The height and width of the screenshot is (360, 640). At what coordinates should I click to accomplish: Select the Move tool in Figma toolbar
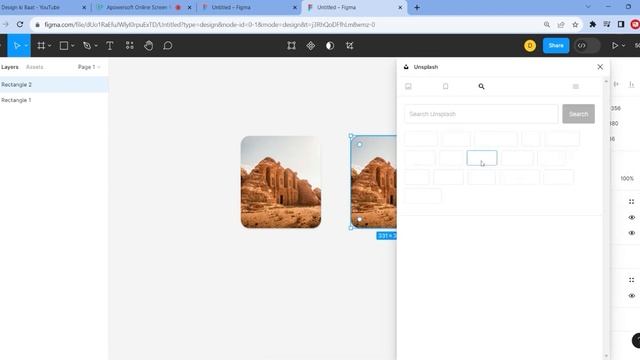[x=17, y=46]
